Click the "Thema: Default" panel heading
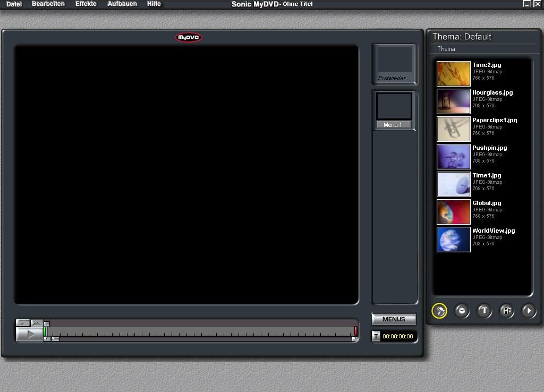 tap(462, 37)
